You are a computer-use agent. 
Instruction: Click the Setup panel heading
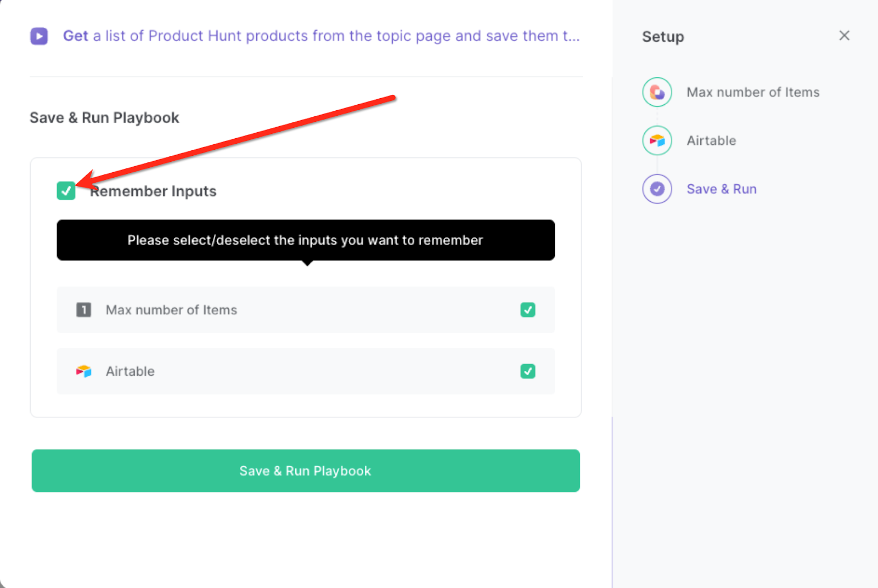(x=663, y=37)
